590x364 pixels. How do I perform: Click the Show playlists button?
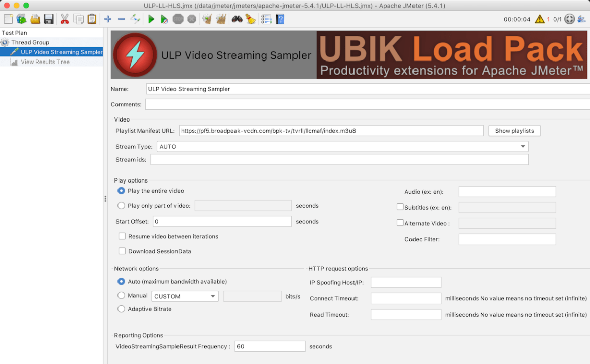(514, 130)
